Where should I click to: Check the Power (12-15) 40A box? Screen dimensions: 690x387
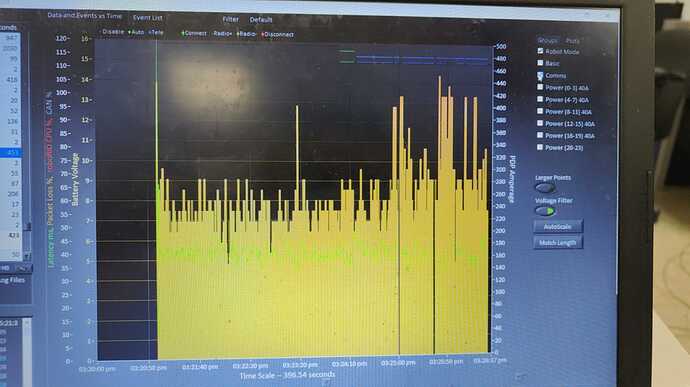click(x=540, y=123)
